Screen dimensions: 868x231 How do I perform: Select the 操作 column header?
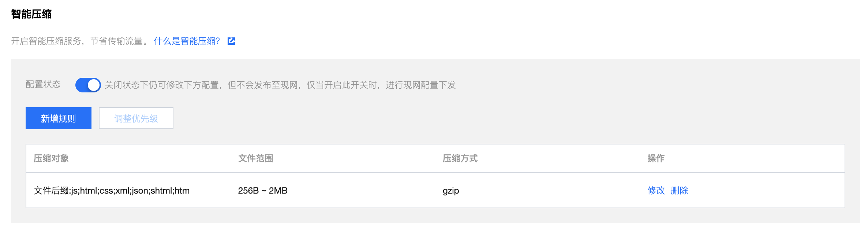tap(656, 158)
